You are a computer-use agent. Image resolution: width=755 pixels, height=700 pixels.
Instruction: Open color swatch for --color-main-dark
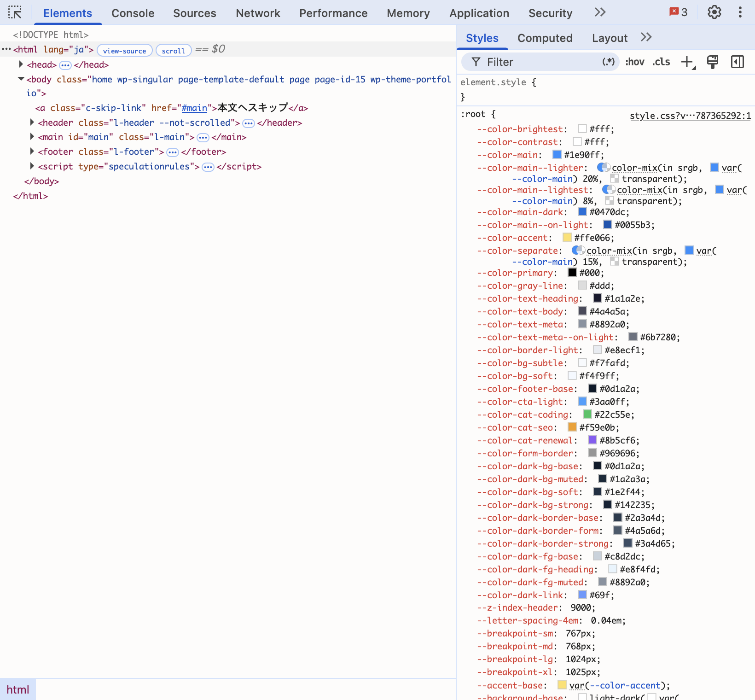point(582,211)
